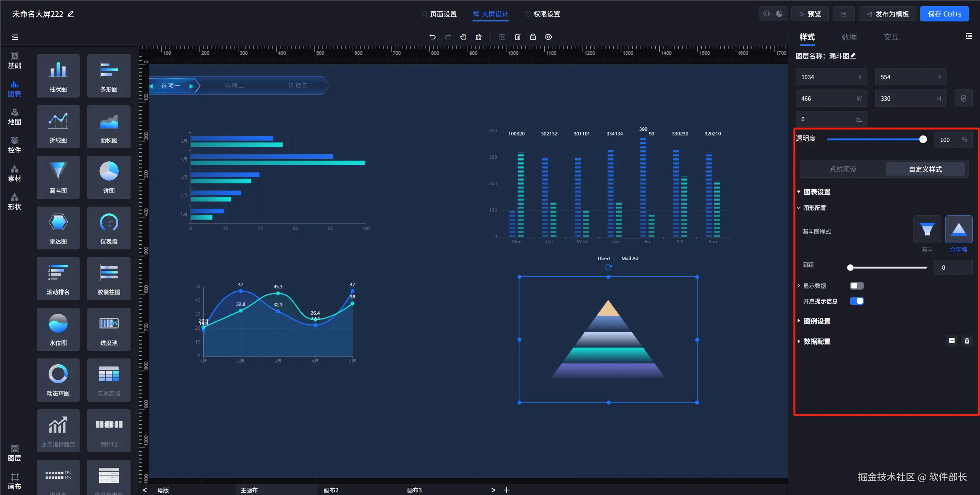Expand the 数据配置 section
Screen dimensions: 980x495
[817, 341]
